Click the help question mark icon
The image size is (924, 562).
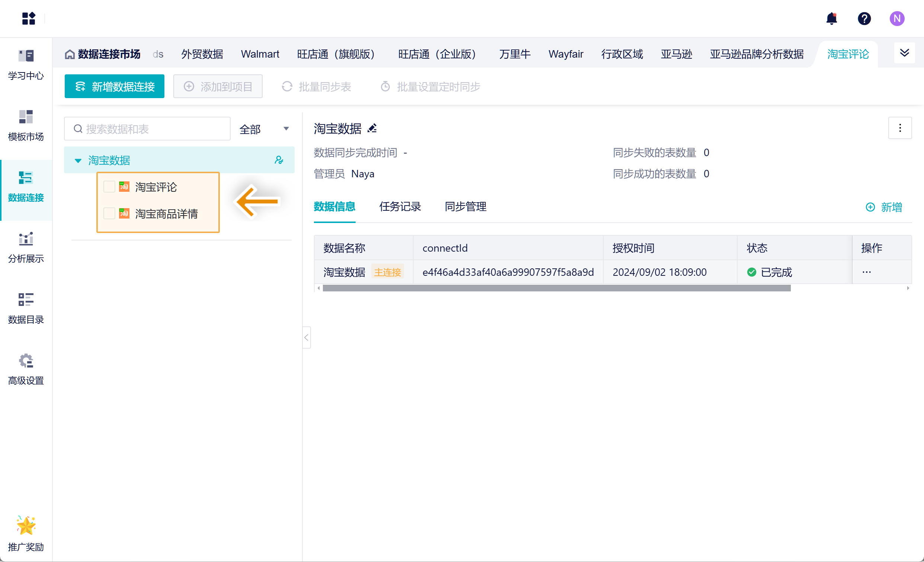click(864, 18)
